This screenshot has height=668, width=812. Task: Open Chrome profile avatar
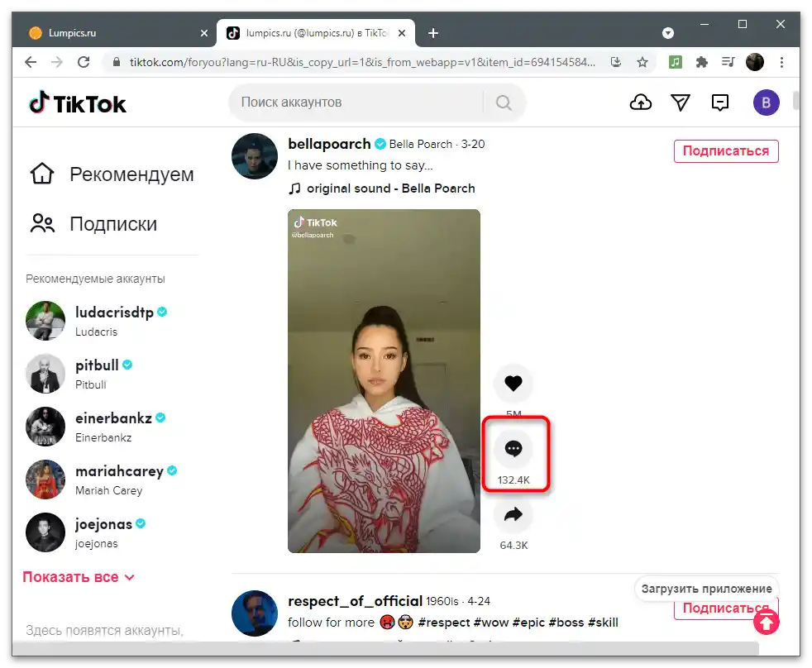point(754,62)
